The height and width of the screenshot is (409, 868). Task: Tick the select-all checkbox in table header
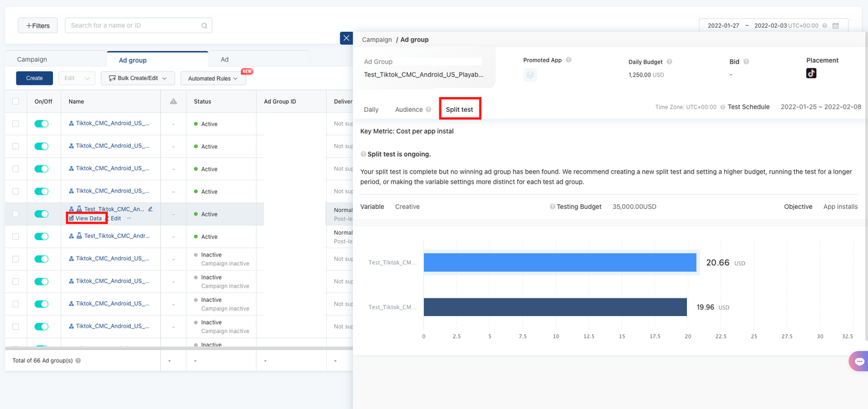point(16,102)
